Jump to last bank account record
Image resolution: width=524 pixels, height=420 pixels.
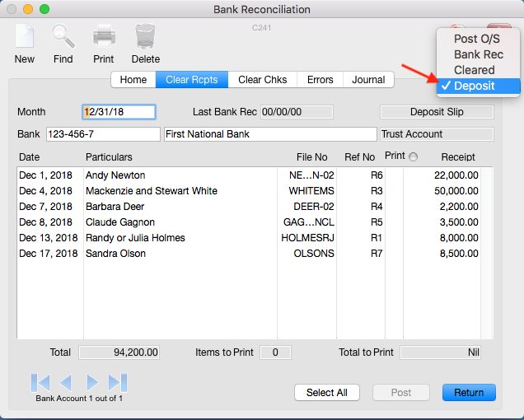coord(118,382)
